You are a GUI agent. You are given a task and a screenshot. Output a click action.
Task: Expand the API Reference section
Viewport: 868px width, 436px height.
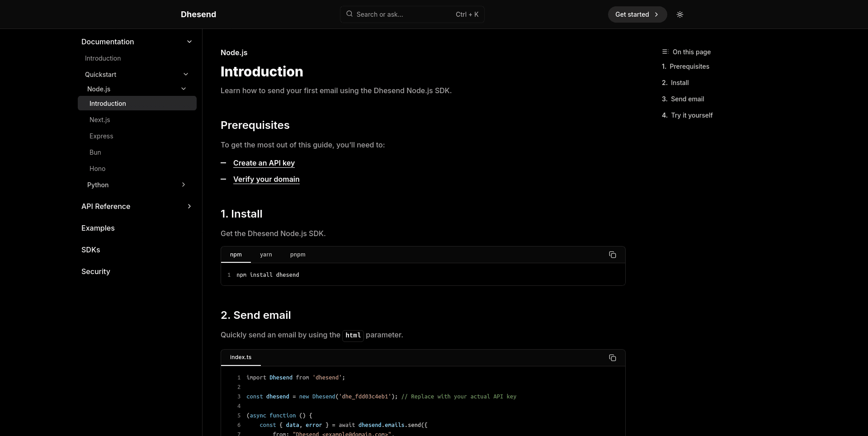click(x=189, y=206)
